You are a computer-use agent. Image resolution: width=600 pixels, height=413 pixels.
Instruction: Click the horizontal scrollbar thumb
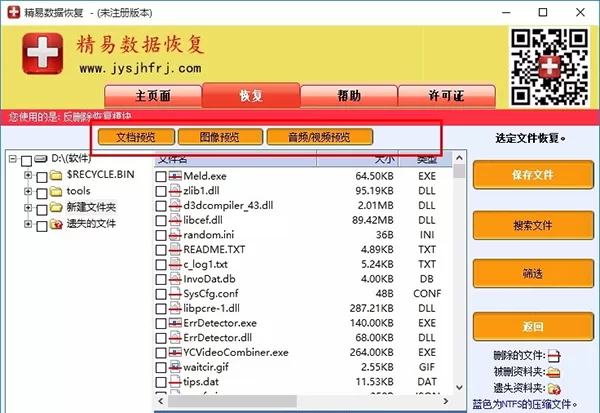(232, 401)
